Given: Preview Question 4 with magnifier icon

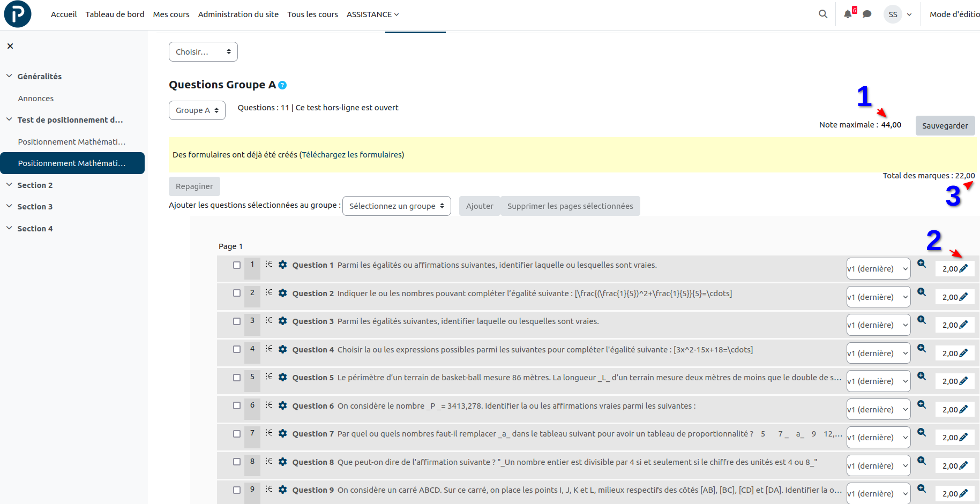Looking at the screenshot, I should click(x=922, y=348).
